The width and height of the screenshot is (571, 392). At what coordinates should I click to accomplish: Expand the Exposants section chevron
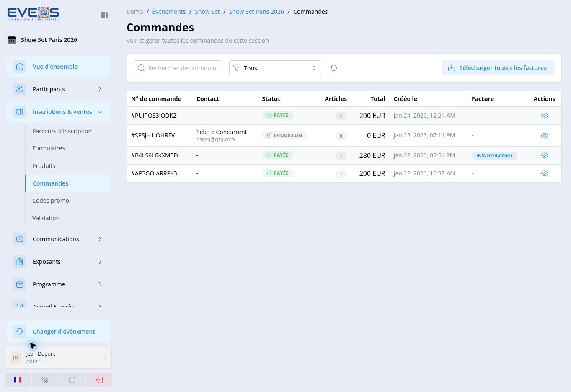pyautogui.click(x=100, y=262)
